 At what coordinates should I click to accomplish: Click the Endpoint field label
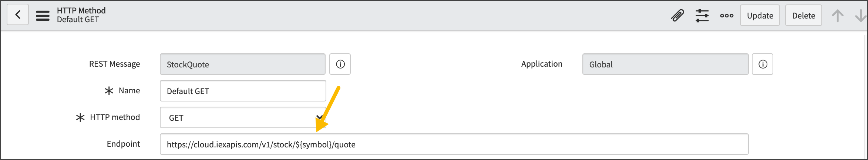(x=123, y=144)
